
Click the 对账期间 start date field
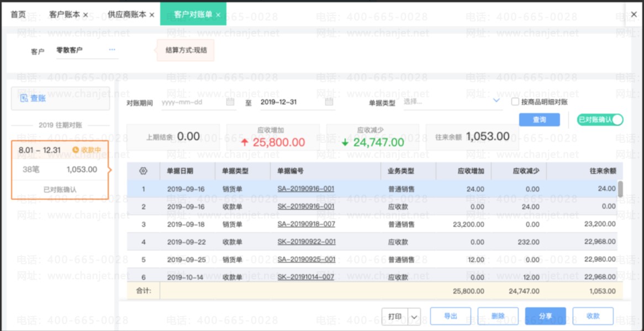198,102
